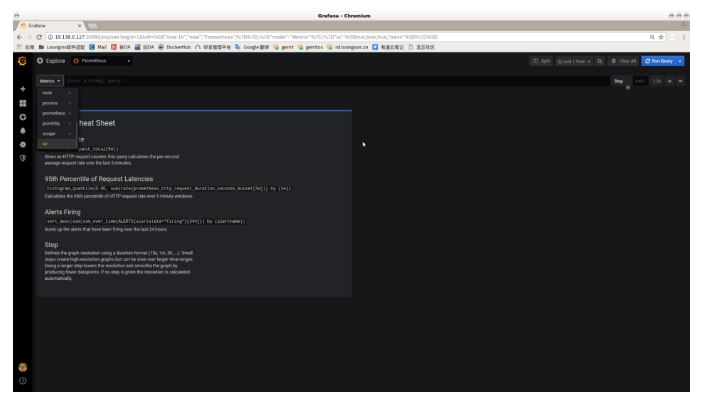Bookmark this page with the star icon
The width and height of the screenshot is (703, 406).
tap(661, 37)
